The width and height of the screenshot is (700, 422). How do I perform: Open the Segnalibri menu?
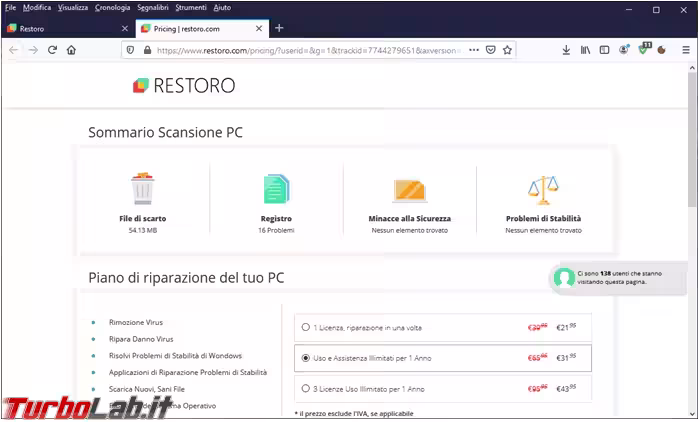tap(153, 8)
